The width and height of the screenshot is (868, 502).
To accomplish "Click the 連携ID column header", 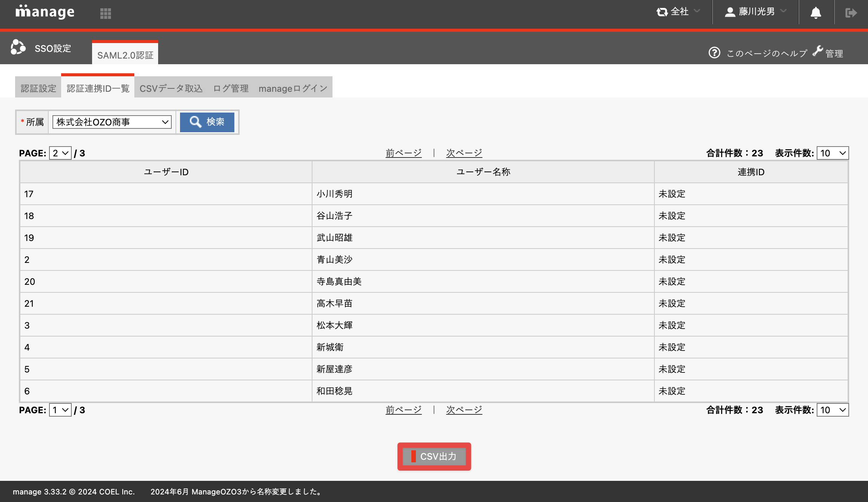I will tap(751, 172).
